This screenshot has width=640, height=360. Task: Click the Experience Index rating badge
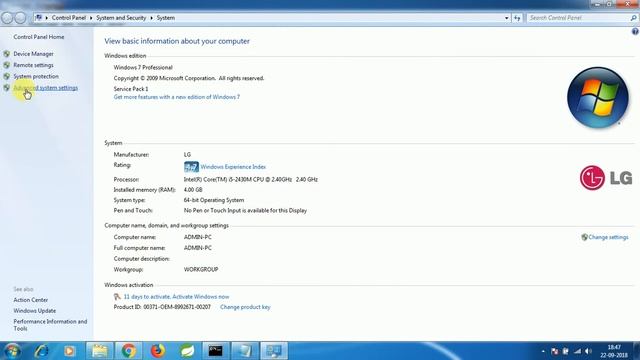191,167
